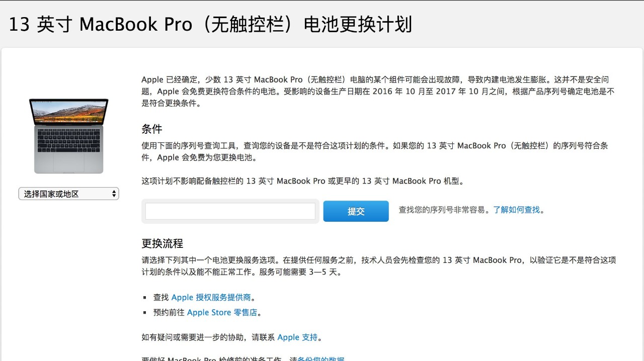644x361 pixels.
Task: Click the 提交 submit button
Action: coord(356,211)
